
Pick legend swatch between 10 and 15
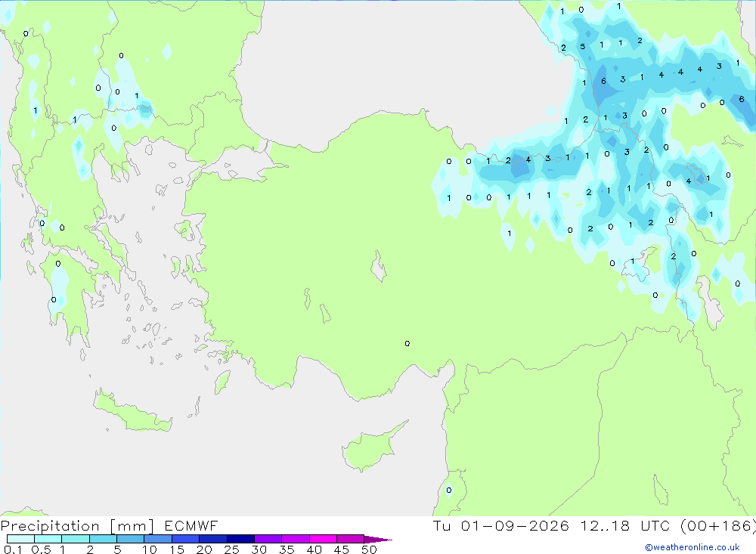coord(158,539)
